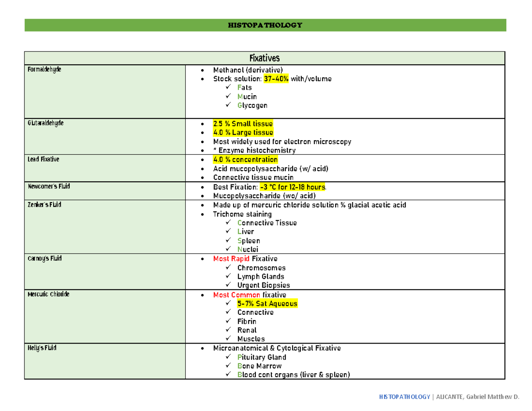Click highlighted '-3 °C for 12-18 hours'
The width and height of the screenshot is (532, 411).
293,187
